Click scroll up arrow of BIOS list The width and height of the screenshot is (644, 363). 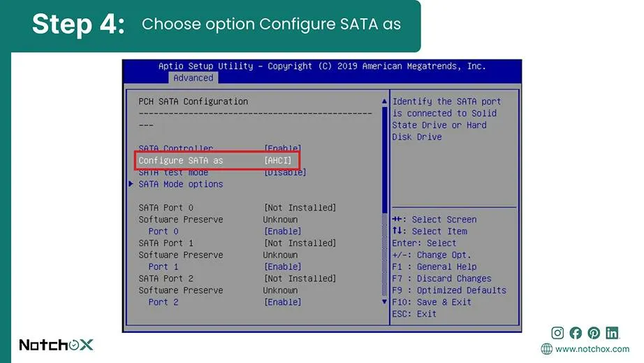(384, 101)
